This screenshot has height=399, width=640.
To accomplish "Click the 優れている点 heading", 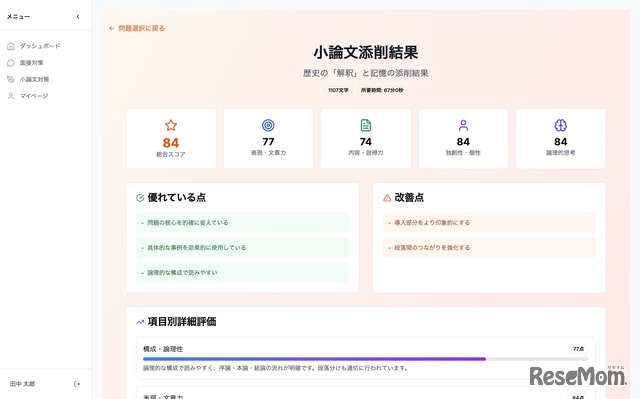I will click(x=176, y=197).
